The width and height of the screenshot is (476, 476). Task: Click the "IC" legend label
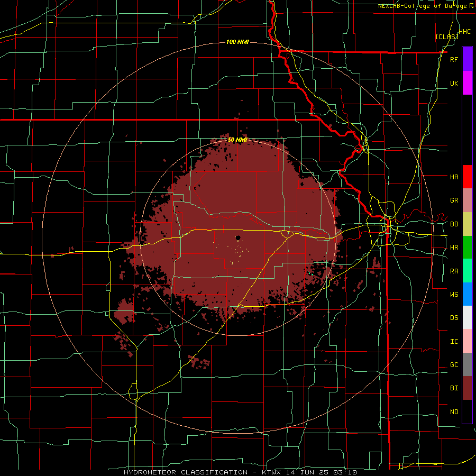(454, 342)
